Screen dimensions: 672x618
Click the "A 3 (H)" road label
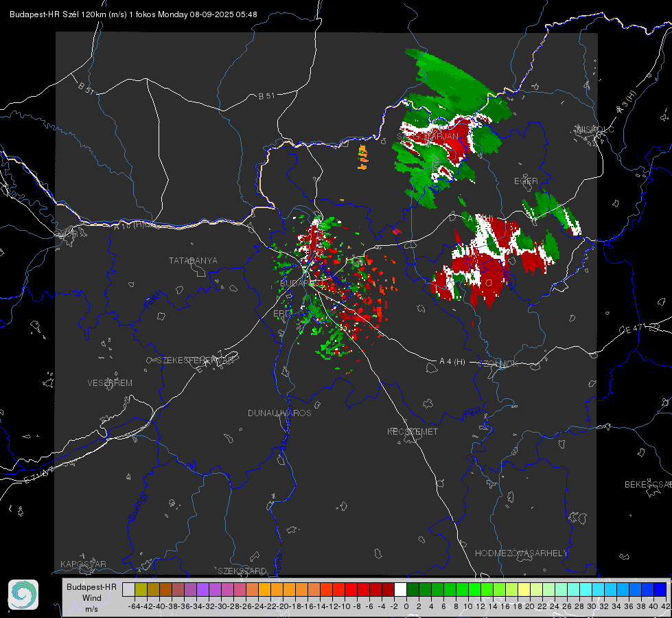(x=627, y=102)
